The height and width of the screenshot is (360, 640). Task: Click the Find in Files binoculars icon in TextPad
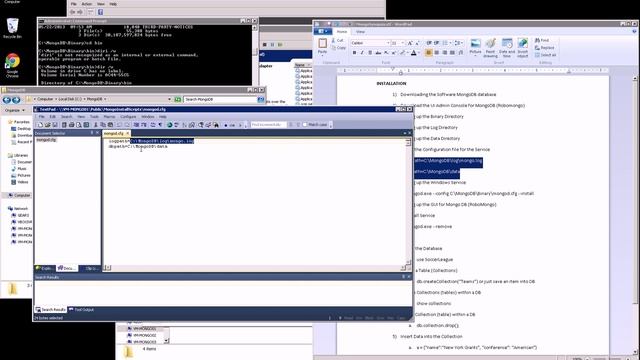[x=216, y=125]
